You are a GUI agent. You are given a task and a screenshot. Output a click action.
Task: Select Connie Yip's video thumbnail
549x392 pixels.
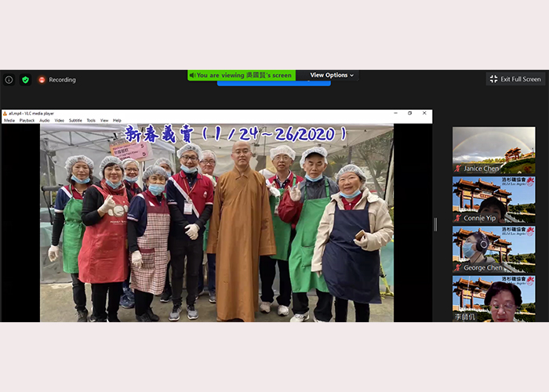click(493, 200)
